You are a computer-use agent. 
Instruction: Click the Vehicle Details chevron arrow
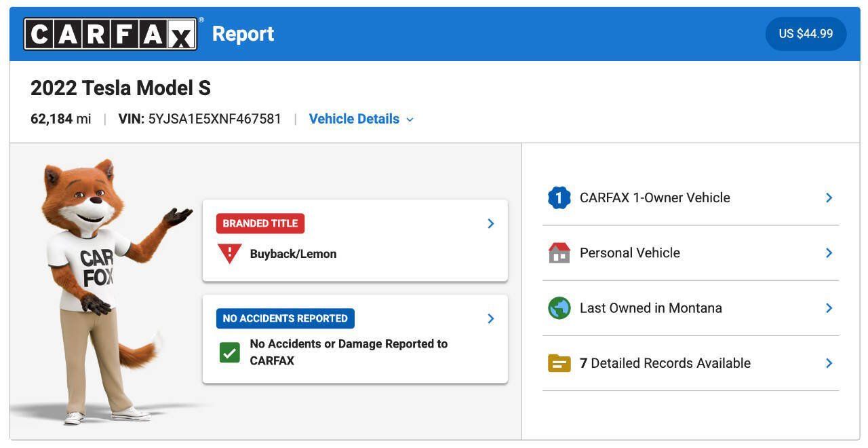pyautogui.click(x=410, y=119)
